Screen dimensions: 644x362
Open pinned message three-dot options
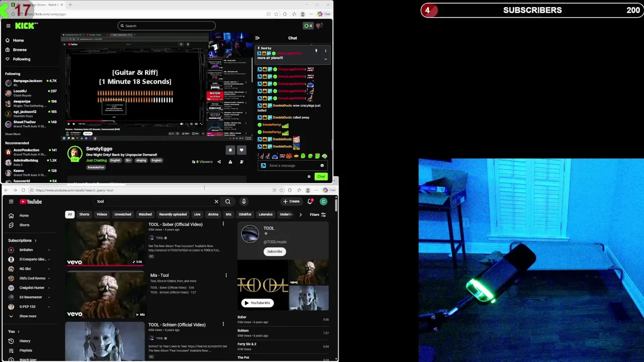coord(326,51)
